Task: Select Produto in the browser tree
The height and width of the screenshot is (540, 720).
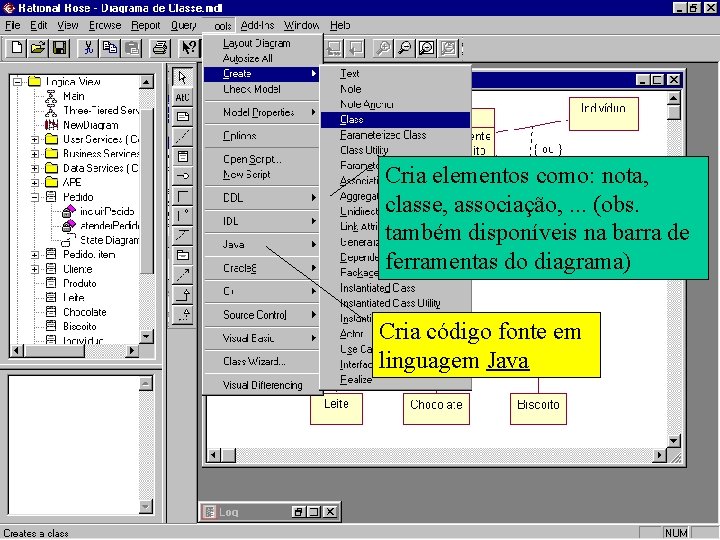Action: (80, 283)
